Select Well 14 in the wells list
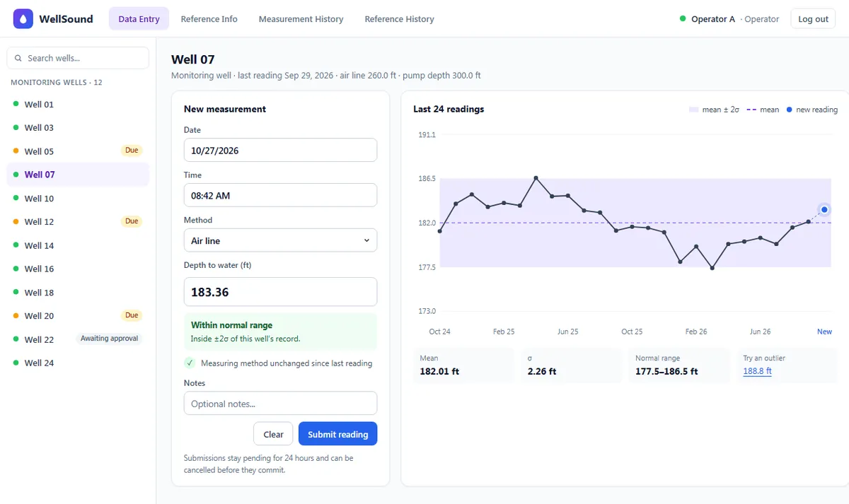Image resolution: width=849 pixels, height=504 pixels. tap(78, 245)
